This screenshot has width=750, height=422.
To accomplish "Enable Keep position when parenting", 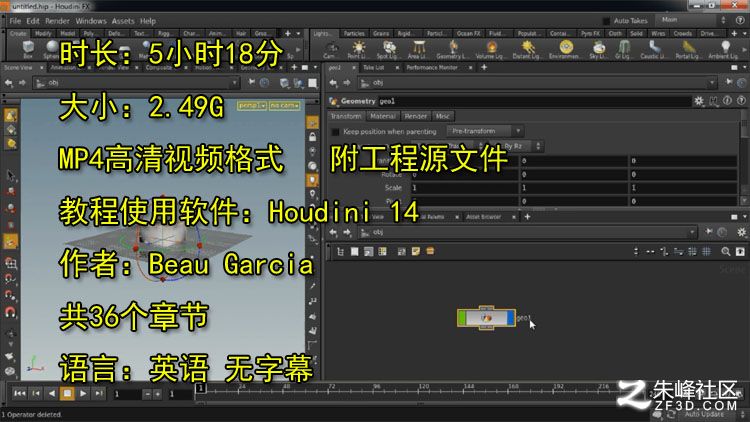I will coord(336,132).
